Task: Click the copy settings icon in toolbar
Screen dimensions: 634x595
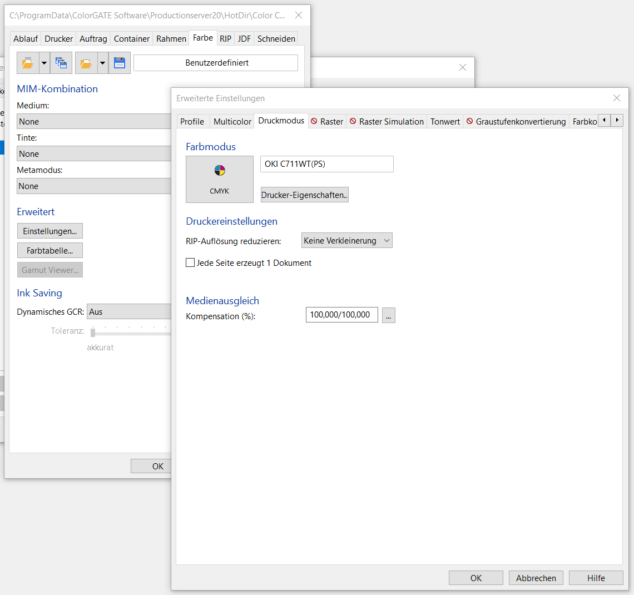Action: coord(62,63)
